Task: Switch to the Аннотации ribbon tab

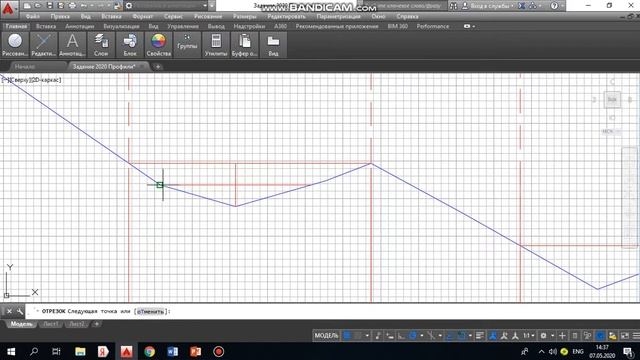Action: (80, 26)
